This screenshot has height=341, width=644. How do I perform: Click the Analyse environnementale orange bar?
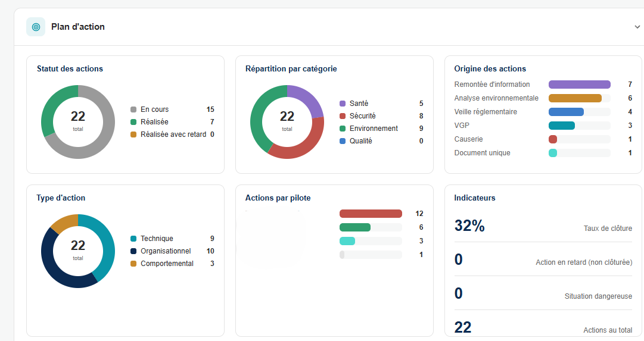pyautogui.click(x=575, y=98)
